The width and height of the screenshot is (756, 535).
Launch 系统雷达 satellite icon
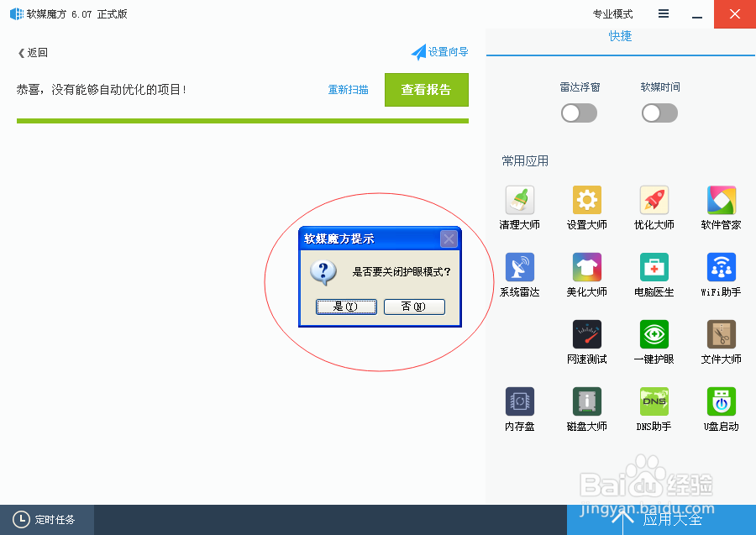[520, 267]
